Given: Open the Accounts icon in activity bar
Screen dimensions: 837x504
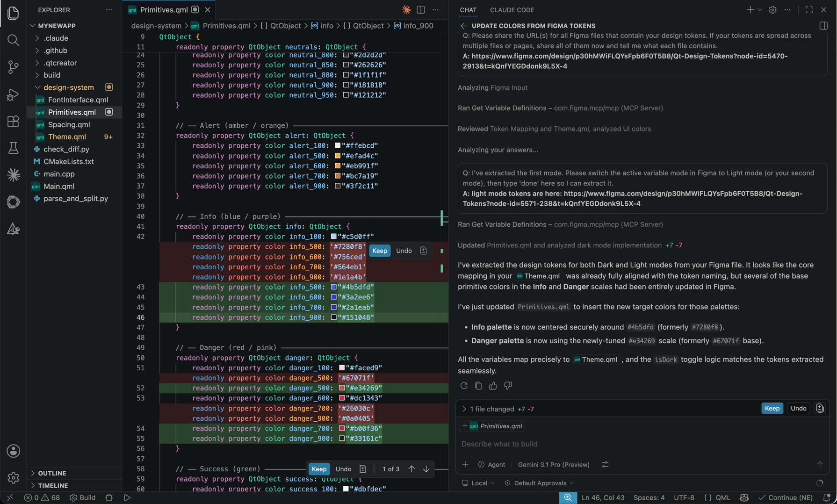Looking at the screenshot, I should pos(13,451).
